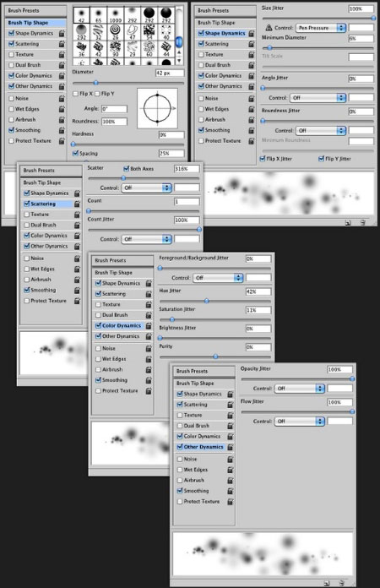
Task: Open the Roundness Jitter control dropdown
Action: (321, 130)
